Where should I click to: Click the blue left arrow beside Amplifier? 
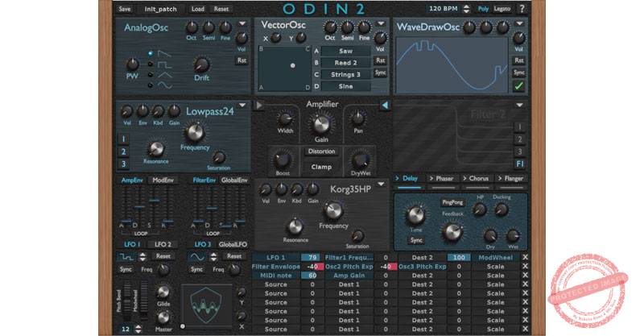point(385,105)
